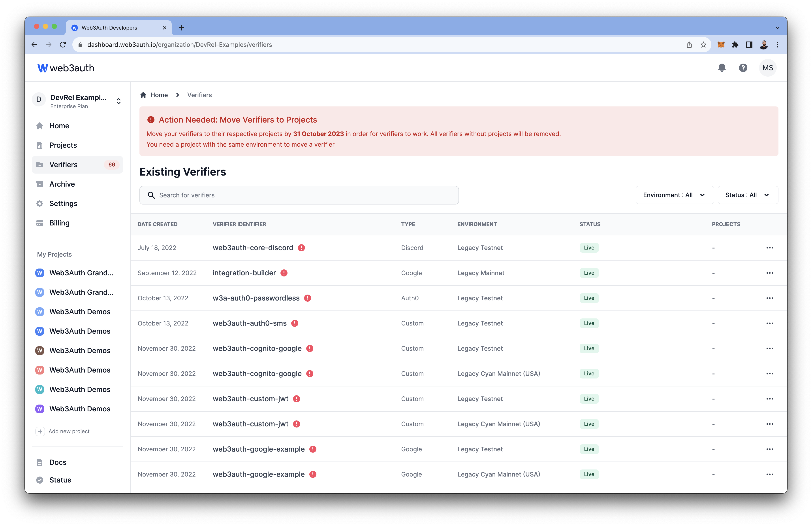Click the home icon in the breadcrumb
Image resolution: width=812 pixels, height=526 pixels.
pyautogui.click(x=143, y=95)
